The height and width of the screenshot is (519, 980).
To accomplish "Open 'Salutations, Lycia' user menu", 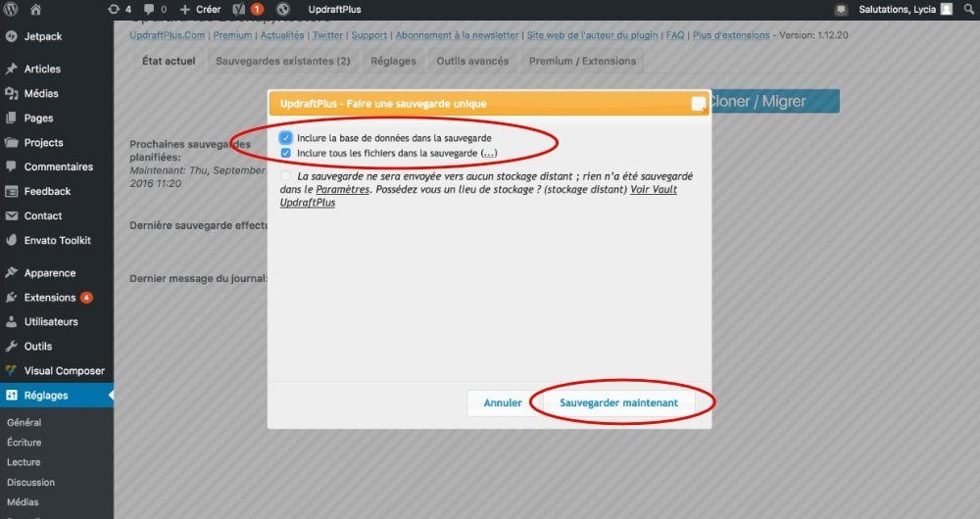I will (x=892, y=9).
